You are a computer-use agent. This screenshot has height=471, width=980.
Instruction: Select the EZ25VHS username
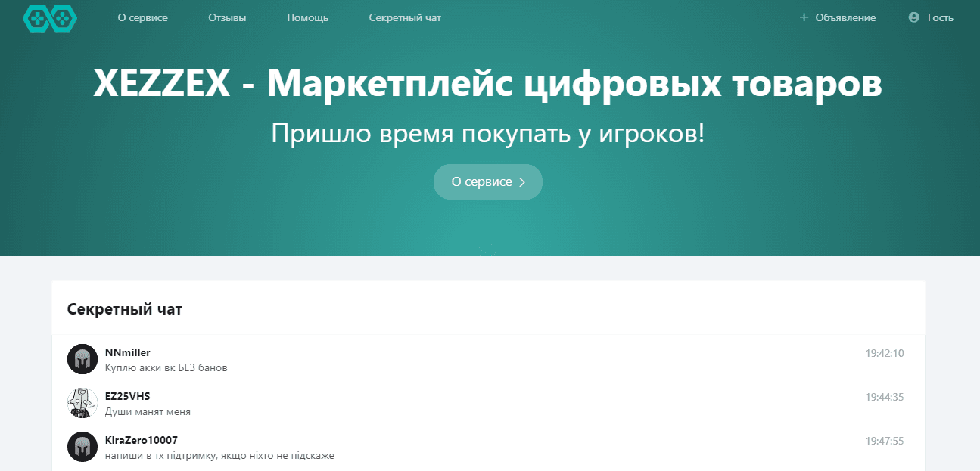(127, 396)
